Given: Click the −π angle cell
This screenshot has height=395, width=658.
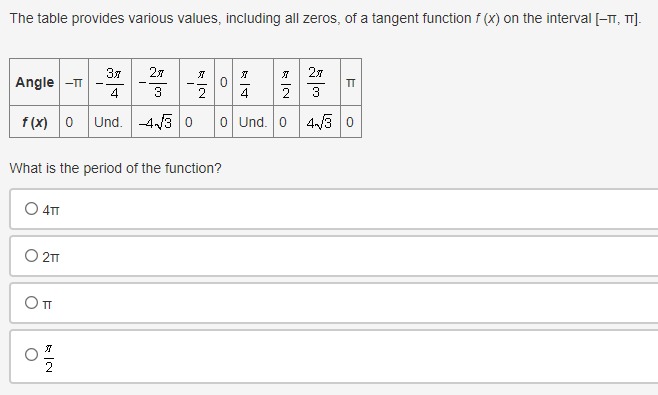Looking at the screenshot, I should coord(74,82).
